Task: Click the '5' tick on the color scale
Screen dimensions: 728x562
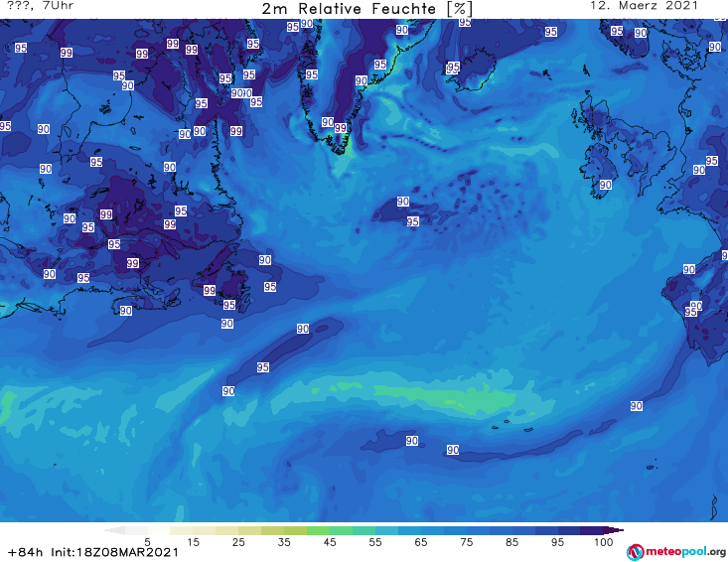Action: coord(147,542)
